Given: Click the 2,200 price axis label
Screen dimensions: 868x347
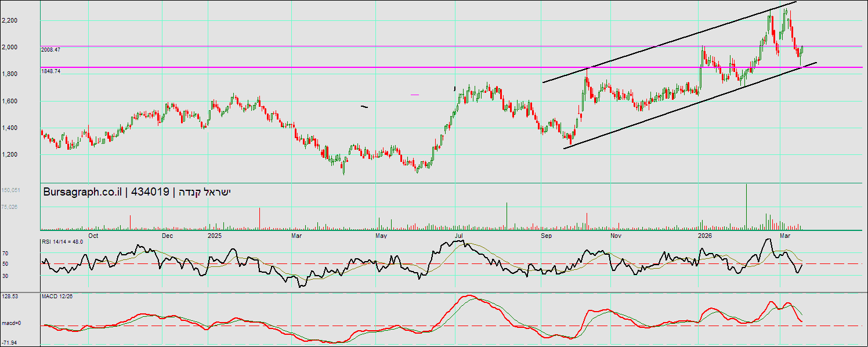Looking at the screenshot, I should pyautogui.click(x=9, y=21).
